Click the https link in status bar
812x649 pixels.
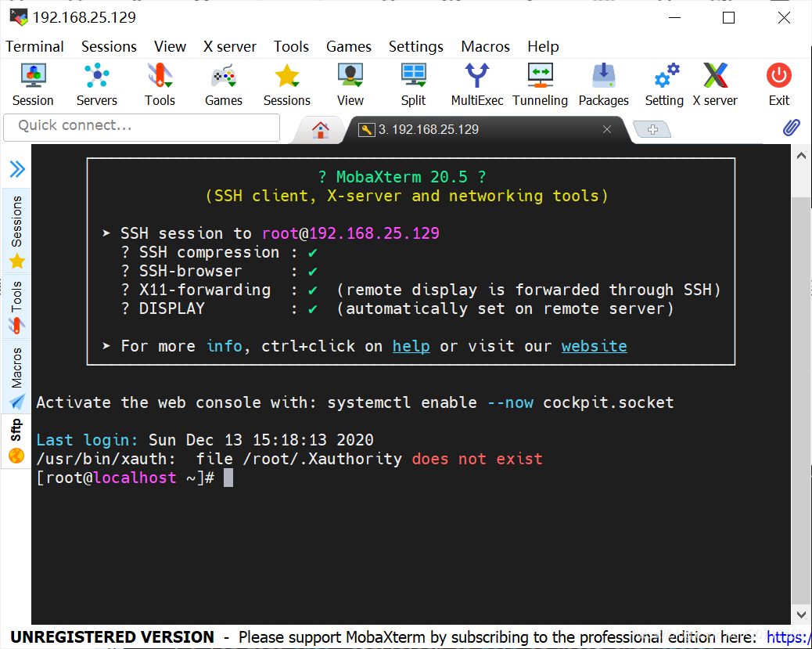(789, 637)
